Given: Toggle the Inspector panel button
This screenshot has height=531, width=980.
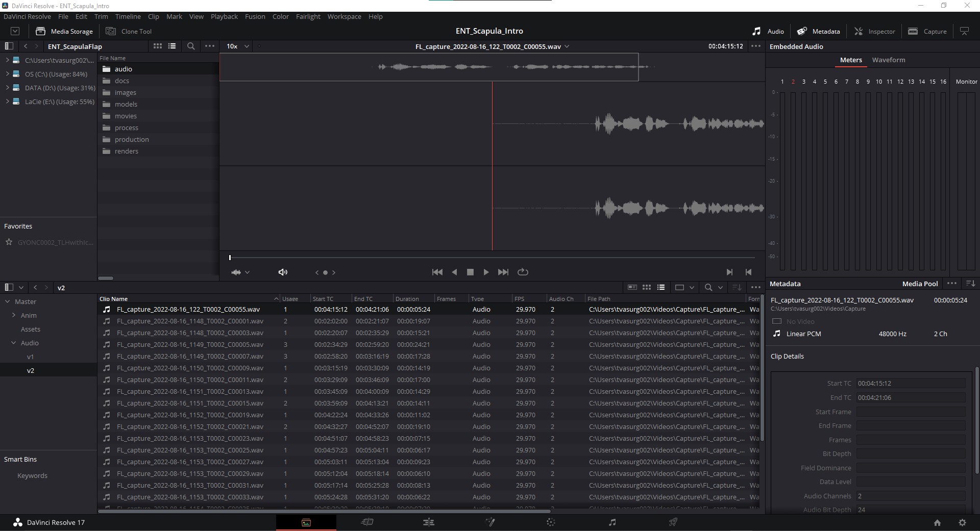Looking at the screenshot, I should click(x=875, y=31).
